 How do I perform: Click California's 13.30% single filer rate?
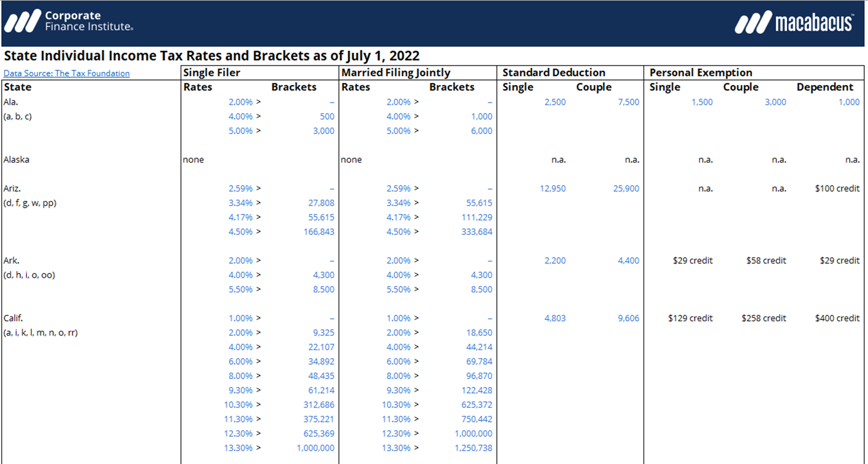(x=238, y=448)
